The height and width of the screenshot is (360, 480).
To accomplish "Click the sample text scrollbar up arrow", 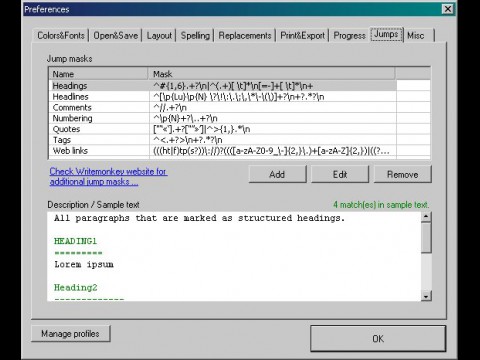I will click(426, 217).
